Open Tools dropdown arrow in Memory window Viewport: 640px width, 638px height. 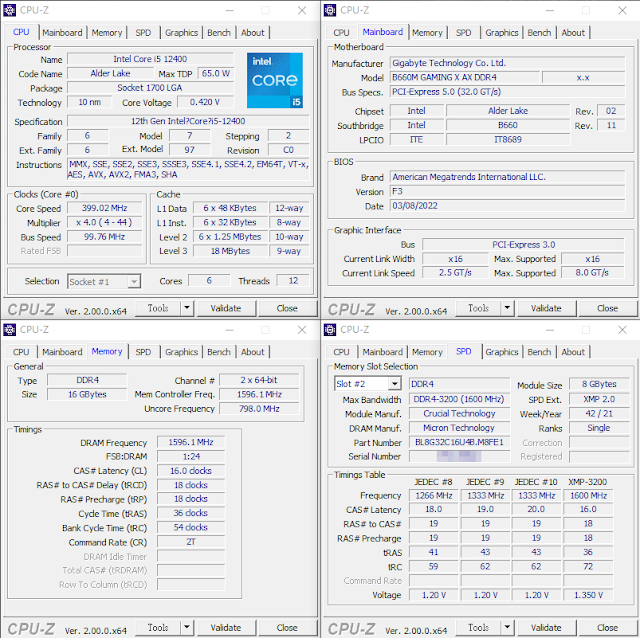point(187,627)
